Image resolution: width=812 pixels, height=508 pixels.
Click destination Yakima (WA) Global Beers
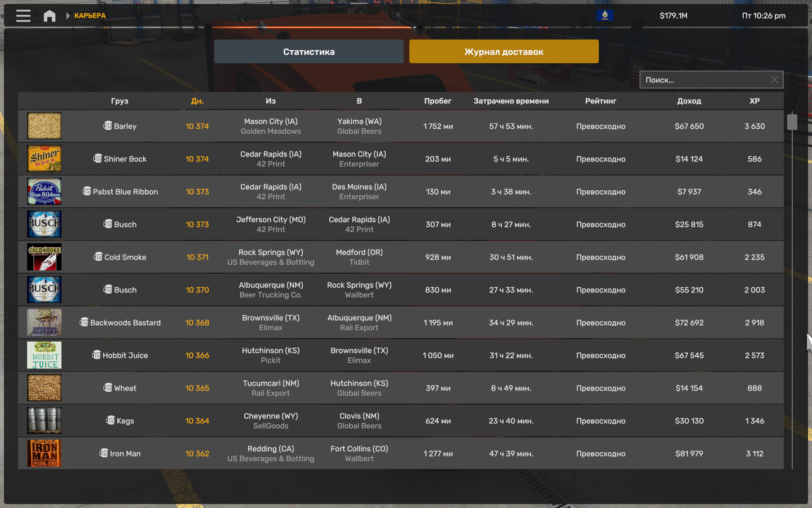(x=359, y=126)
